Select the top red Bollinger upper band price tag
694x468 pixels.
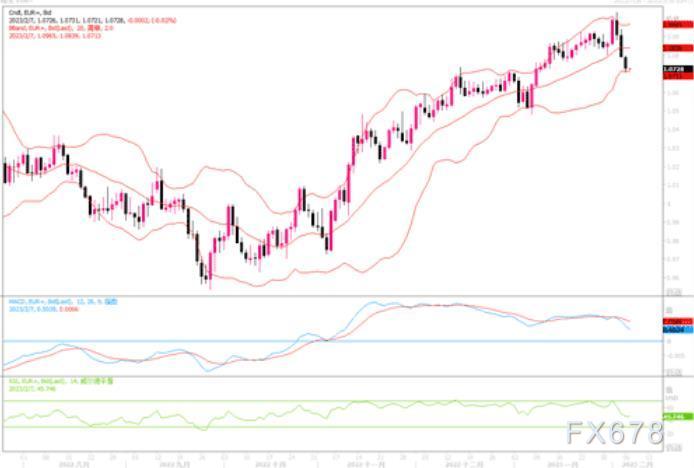click(x=678, y=24)
